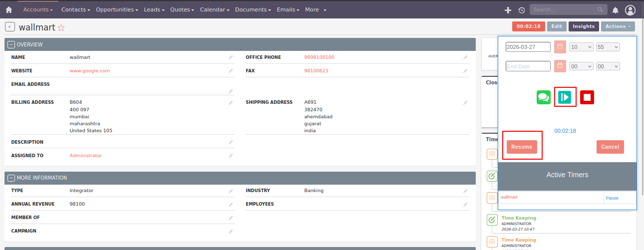Open the user profile icon
Viewport: 644px width, 250px height.
click(630, 10)
